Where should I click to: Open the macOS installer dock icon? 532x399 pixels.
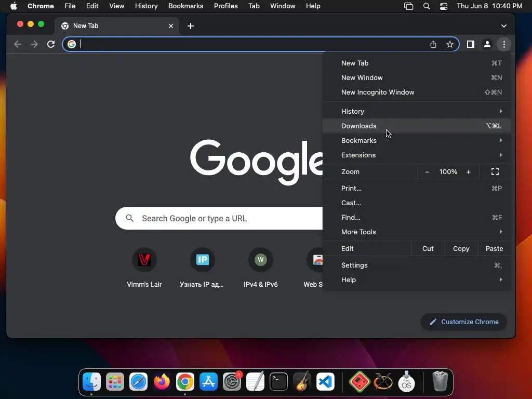tap(406, 382)
